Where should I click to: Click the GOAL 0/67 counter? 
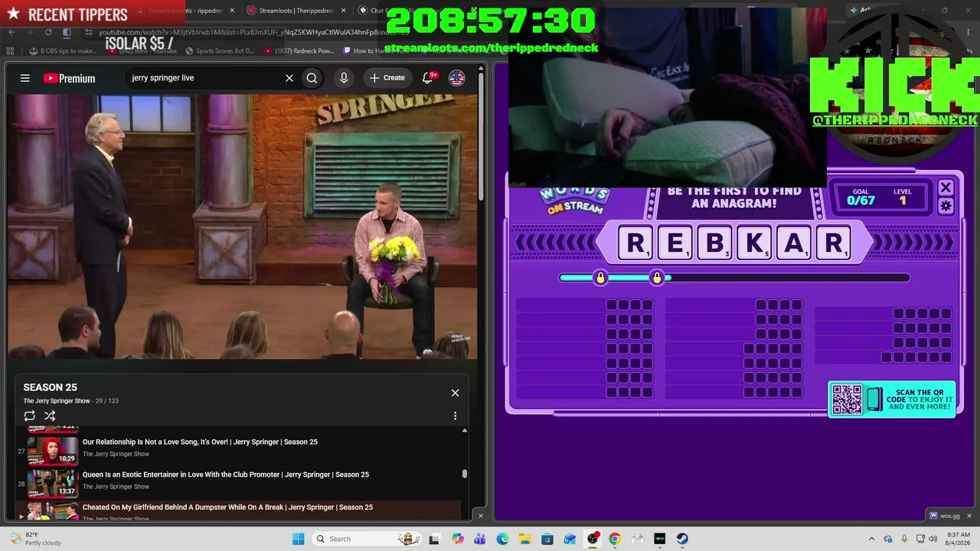(x=861, y=197)
